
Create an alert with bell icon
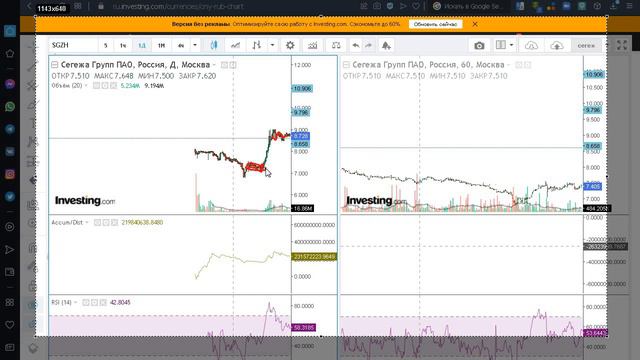click(x=386, y=45)
